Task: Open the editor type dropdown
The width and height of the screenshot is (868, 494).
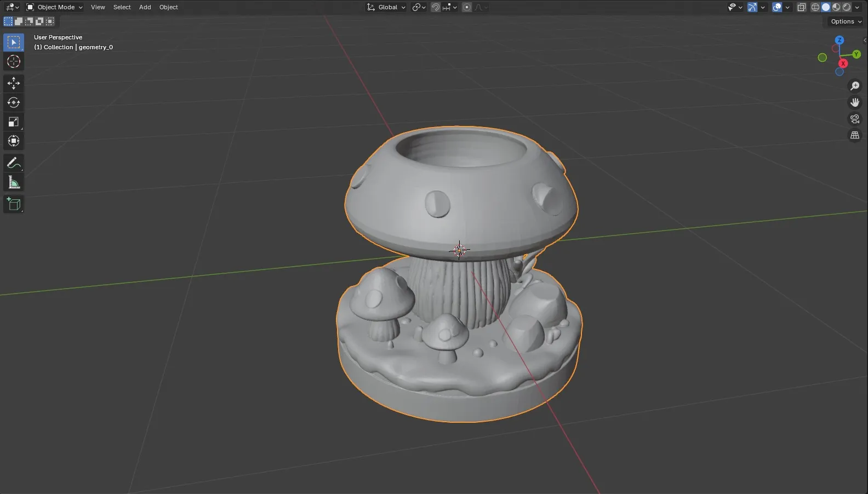Action: (12, 7)
